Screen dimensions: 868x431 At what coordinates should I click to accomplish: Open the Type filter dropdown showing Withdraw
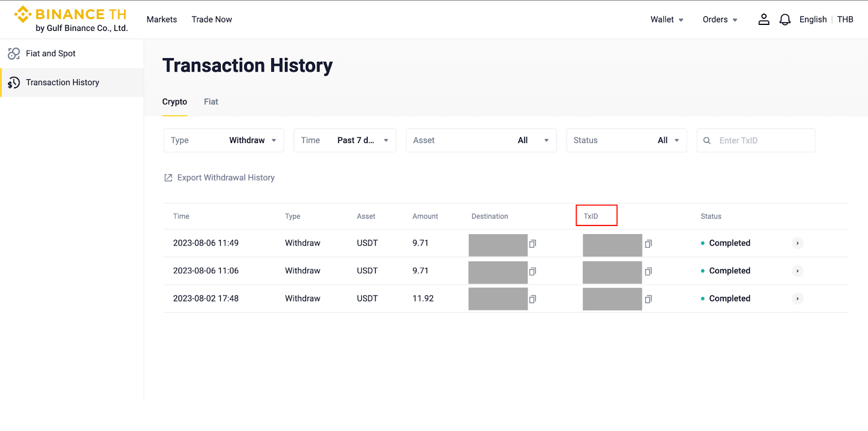[x=224, y=140]
